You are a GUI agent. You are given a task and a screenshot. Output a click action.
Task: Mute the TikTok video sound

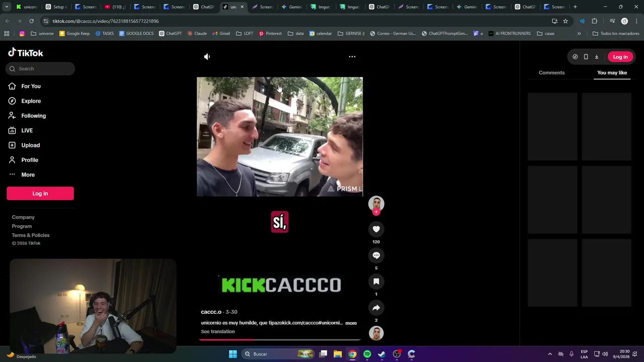(x=207, y=57)
